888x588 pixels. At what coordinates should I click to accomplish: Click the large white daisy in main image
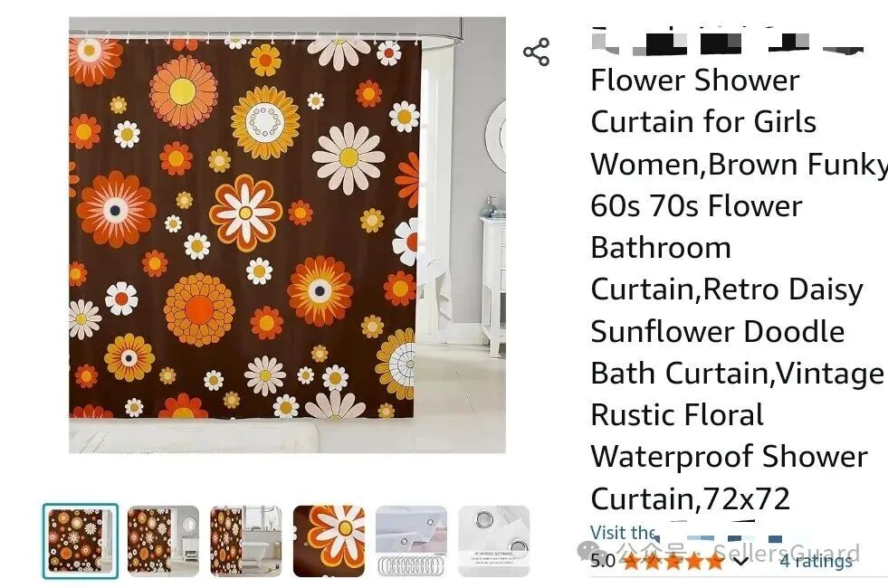tap(349, 157)
